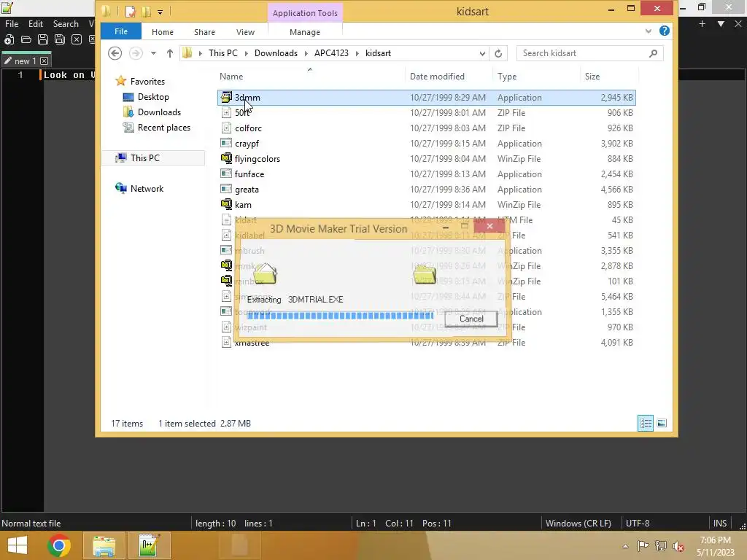Click Notepad++ Save All icon
This screenshot has width=747, height=560.
60,39
